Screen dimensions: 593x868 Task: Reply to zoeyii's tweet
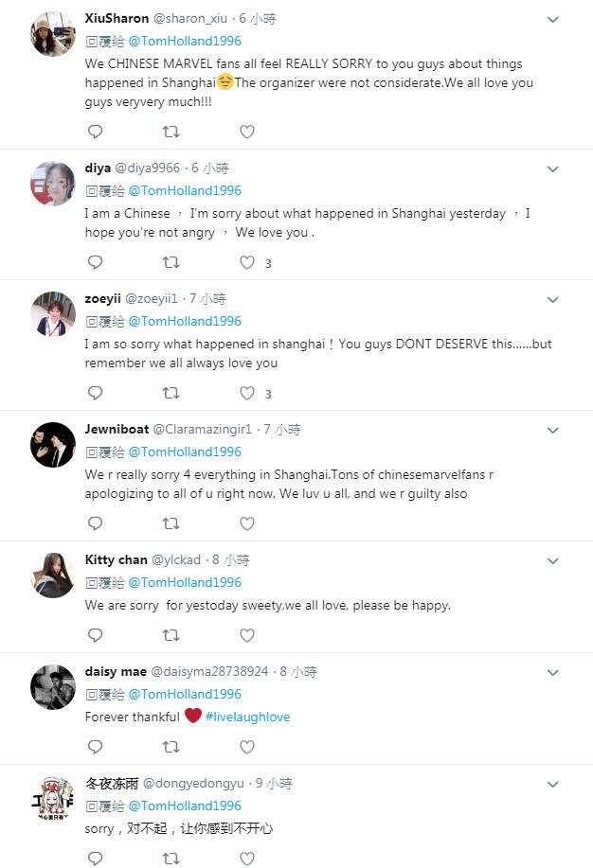[x=94, y=393]
